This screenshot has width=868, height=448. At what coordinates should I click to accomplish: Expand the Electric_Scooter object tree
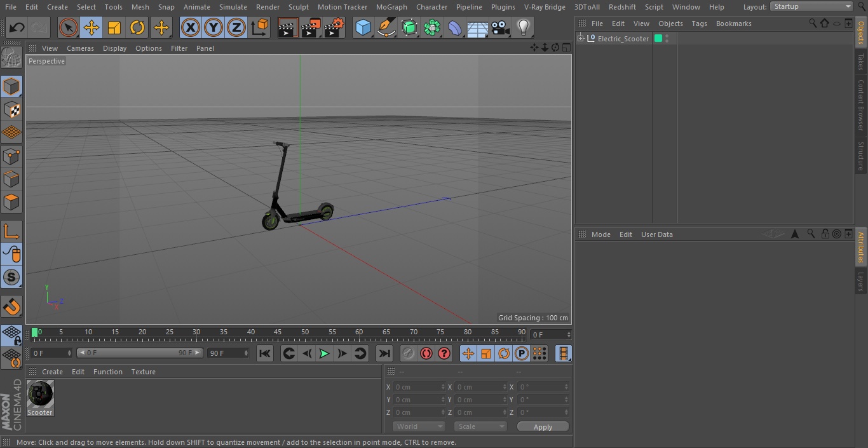580,39
